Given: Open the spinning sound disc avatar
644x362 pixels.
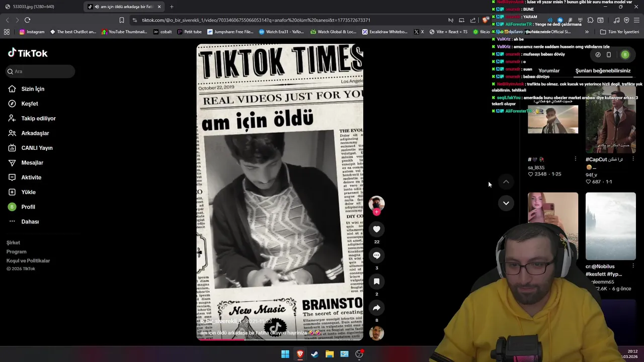Looking at the screenshot, I should [x=376, y=333].
